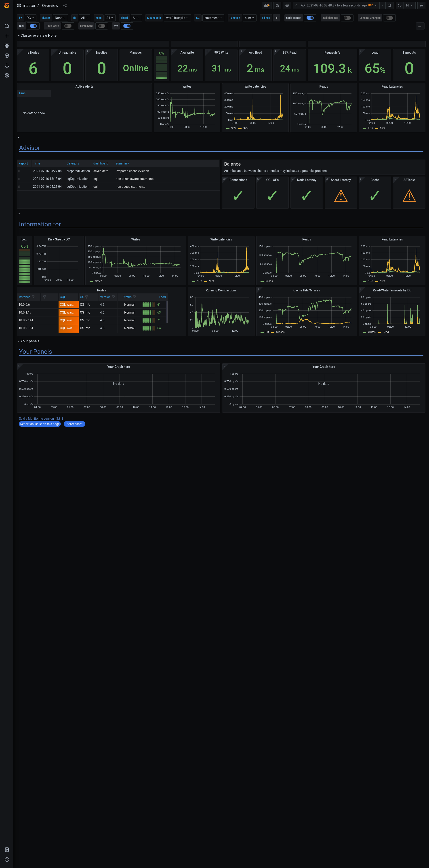429x868 pixels.
Task: Click Report an issue on this page
Action: tap(40, 424)
